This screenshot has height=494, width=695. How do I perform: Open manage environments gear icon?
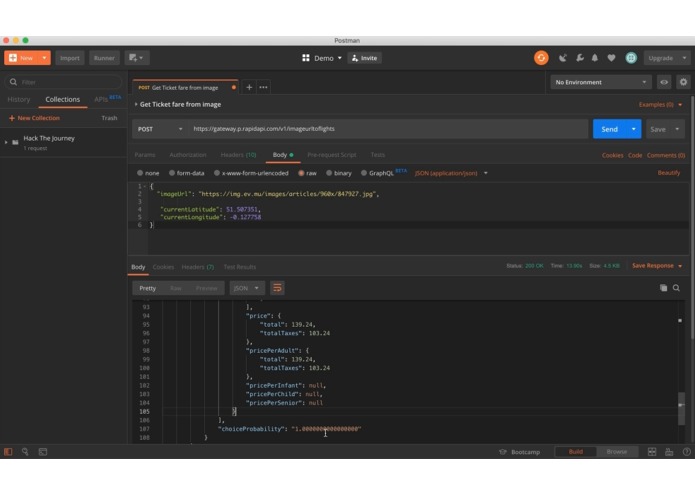coord(683,82)
